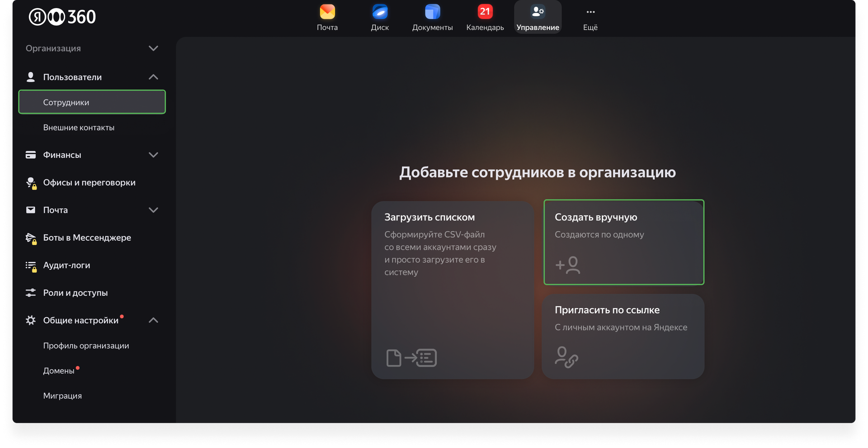Open Боты в Мессенджере via its icon
The width and height of the screenshot is (868, 448).
pos(30,237)
